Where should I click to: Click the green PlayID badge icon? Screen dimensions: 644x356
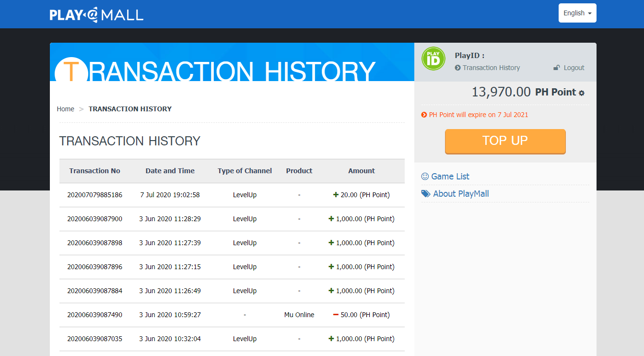point(433,59)
